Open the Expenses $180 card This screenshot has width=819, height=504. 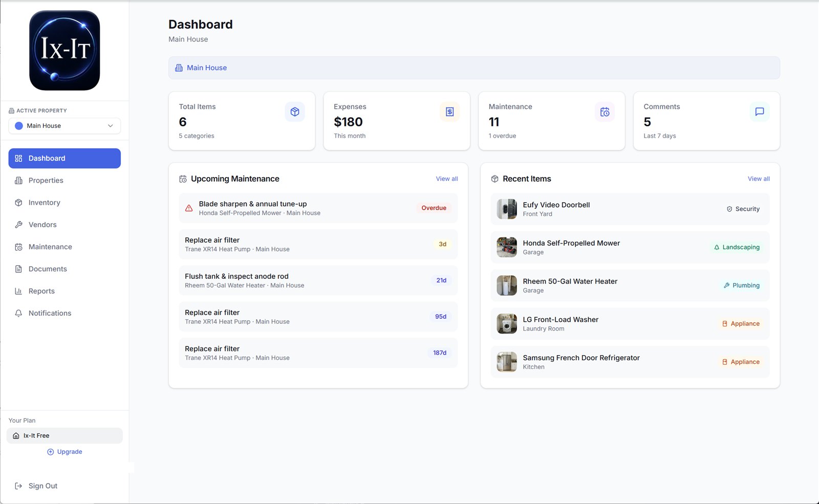point(397,121)
